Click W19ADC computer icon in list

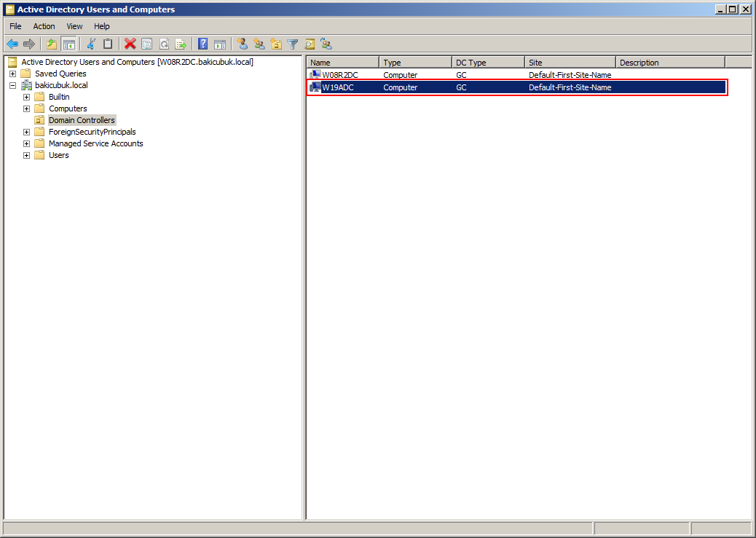315,87
